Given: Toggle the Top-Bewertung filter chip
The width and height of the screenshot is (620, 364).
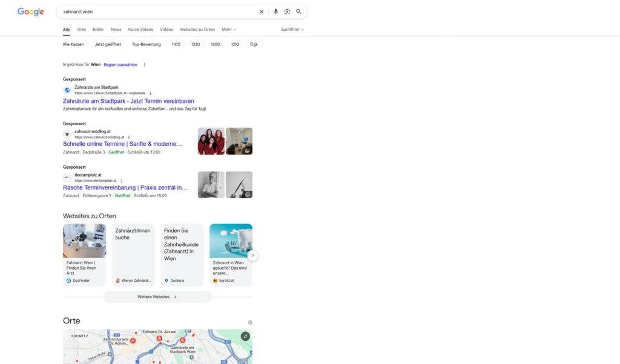Looking at the screenshot, I should (147, 44).
